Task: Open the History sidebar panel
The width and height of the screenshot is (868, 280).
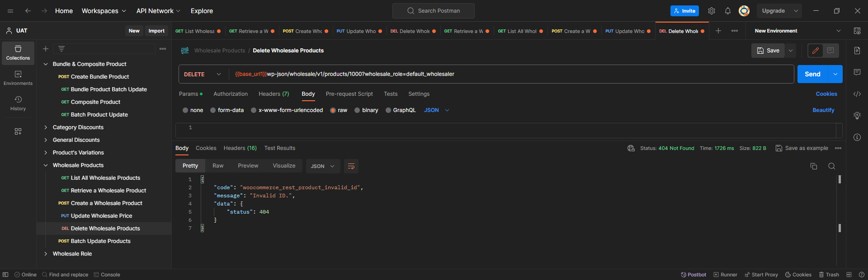Action: coord(18,103)
